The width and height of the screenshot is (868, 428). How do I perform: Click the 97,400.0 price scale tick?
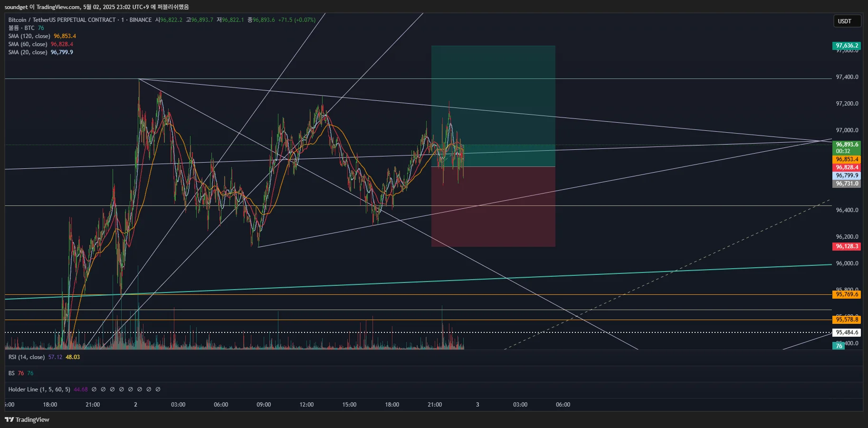pos(847,77)
